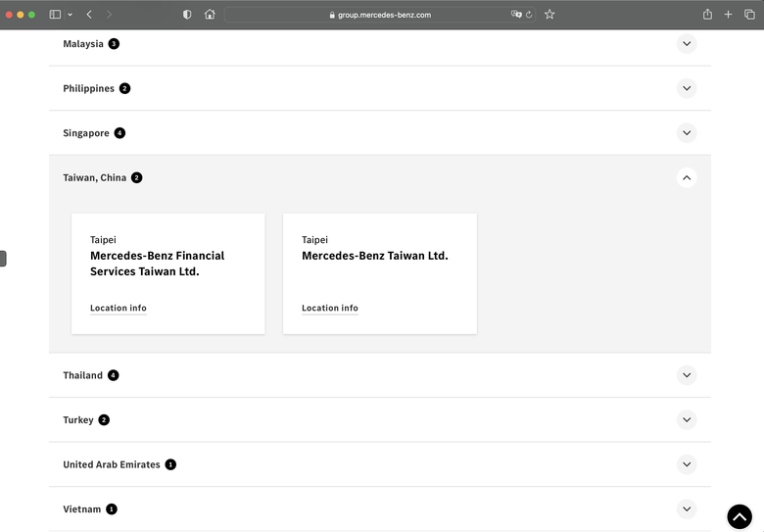
Task: Expand the Singapore locations list
Action: (x=687, y=133)
